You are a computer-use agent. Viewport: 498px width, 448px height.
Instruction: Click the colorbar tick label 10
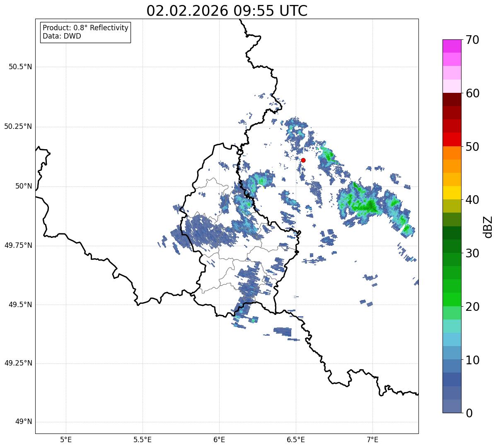pyautogui.click(x=472, y=360)
